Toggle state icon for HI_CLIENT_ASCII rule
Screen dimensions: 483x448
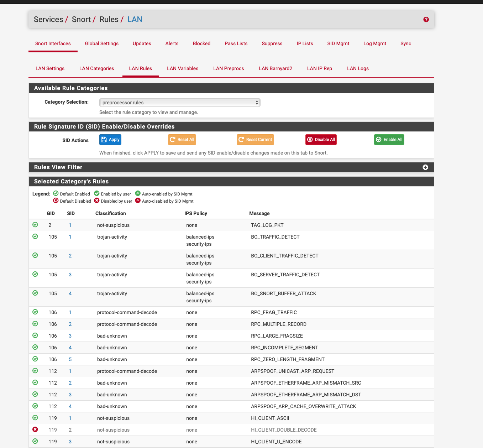35,418
